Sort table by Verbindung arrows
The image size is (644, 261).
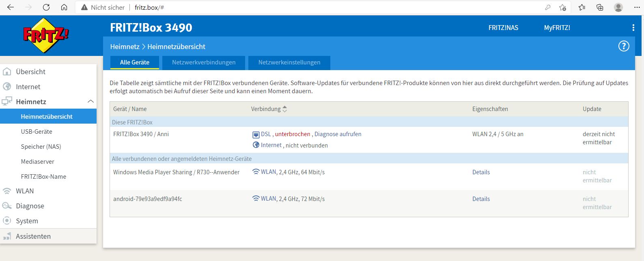[284, 109]
